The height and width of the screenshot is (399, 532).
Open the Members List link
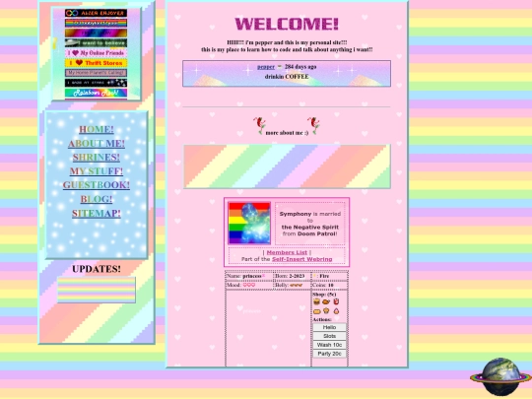[x=287, y=252]
